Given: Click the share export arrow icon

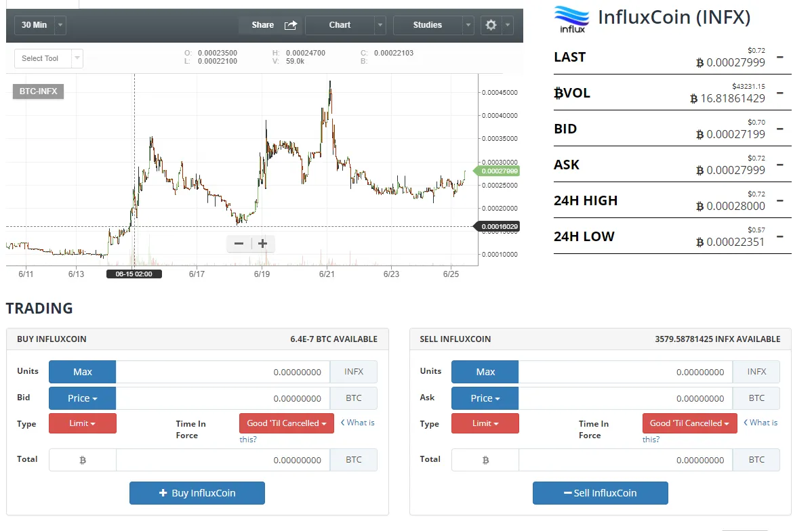Looking at the screenshot, I should pos(291,25).
